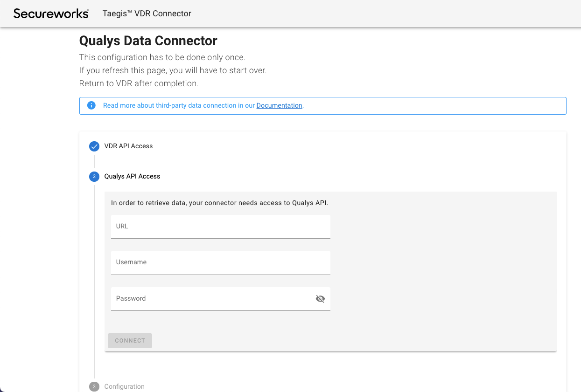581x392 pixels.
Task: Click the step 2 circle icon
Action: click(94, 177)
